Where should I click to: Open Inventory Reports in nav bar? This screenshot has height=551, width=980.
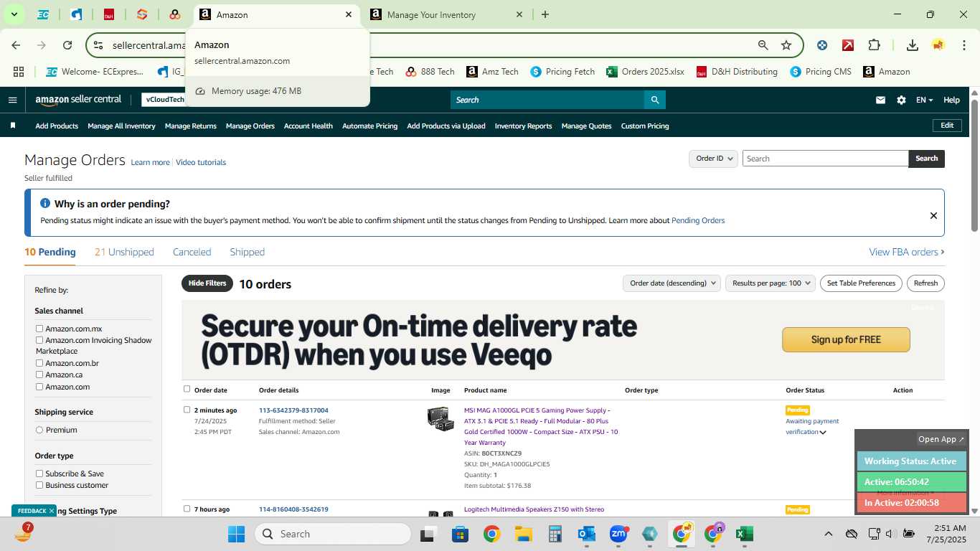tap(524, 126)
